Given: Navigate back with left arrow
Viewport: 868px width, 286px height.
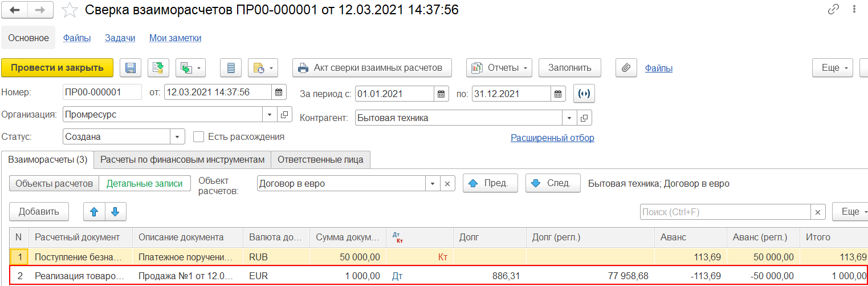Looking at the screenshot, I should tap(15, 10).
